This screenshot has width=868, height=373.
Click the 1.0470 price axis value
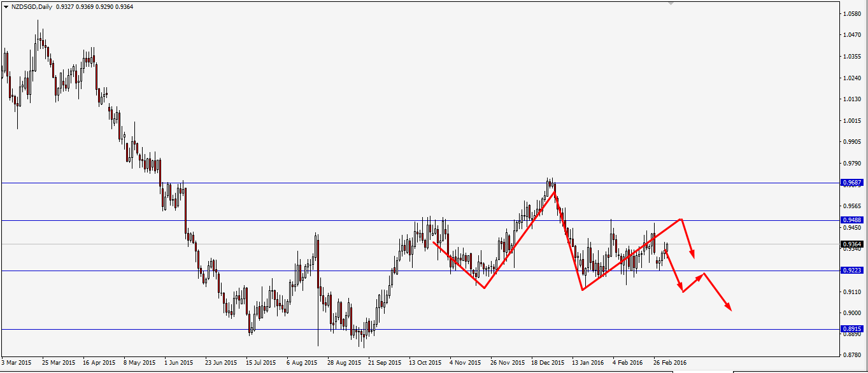click(x=852, y=35)
